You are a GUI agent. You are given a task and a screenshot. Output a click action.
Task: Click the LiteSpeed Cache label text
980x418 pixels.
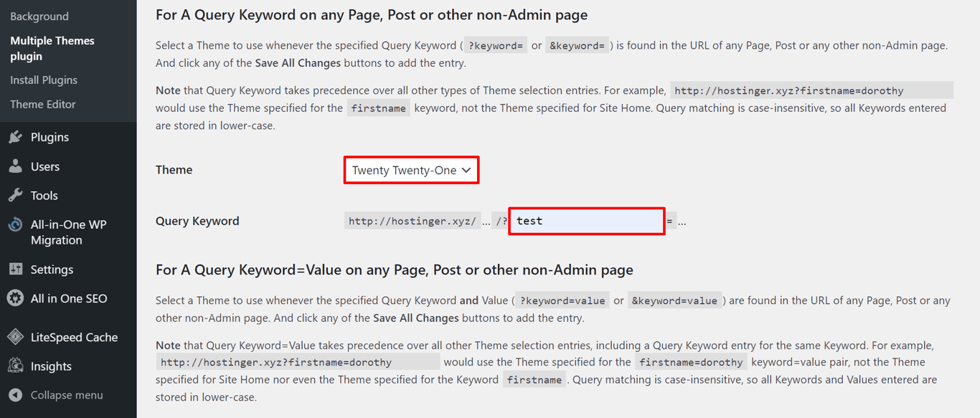coord(75,337)
